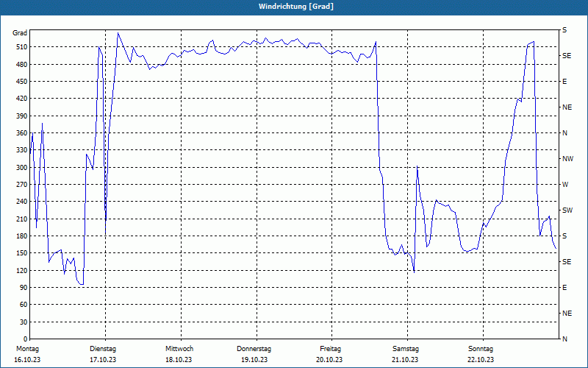Click the y-axis value 240

point(21,202)
